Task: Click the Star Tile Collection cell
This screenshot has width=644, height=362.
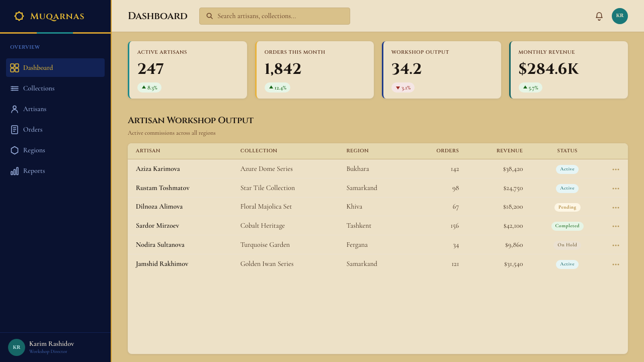Action: pyautogui.click(x=268, y=188)
